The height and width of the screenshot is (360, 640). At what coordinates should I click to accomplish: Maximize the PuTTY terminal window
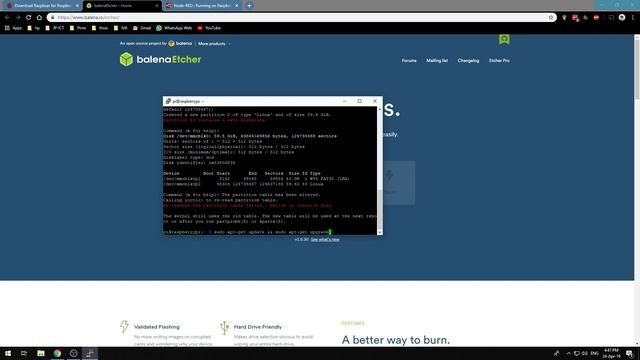click(x=360, y=101)
